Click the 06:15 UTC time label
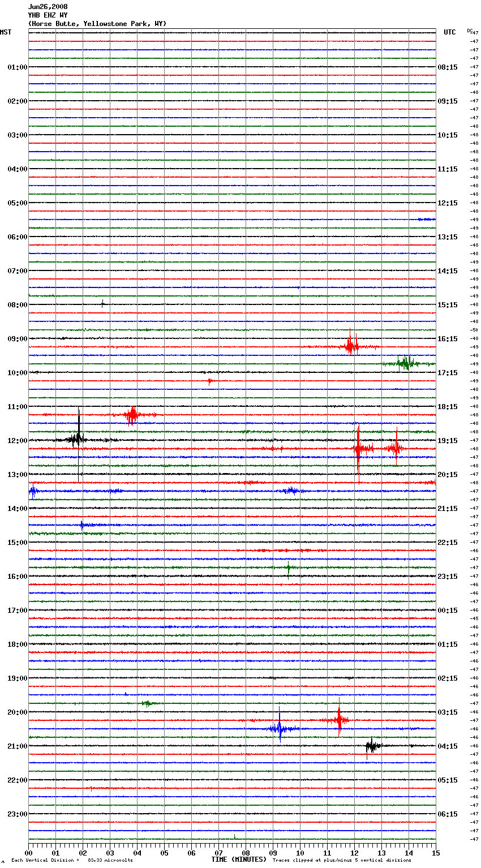Screen dimensions: 481x868 pyautogui.click(x=448, y=814)
